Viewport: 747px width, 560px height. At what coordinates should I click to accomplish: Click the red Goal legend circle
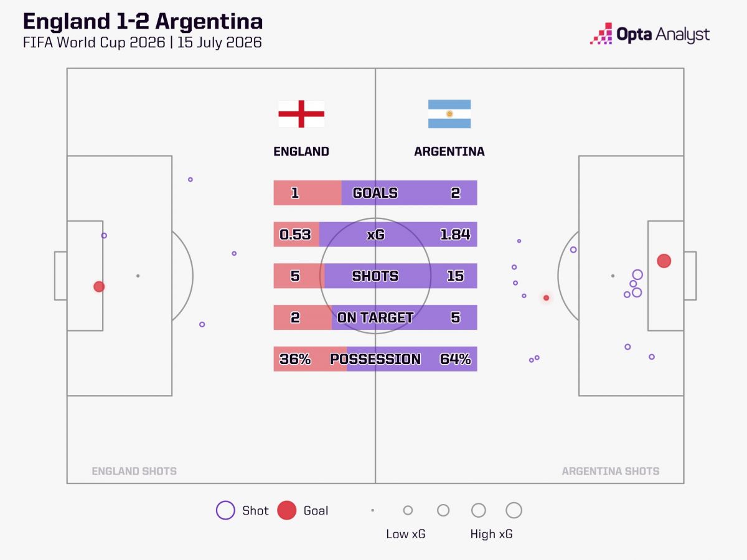(x=286, y=510)
